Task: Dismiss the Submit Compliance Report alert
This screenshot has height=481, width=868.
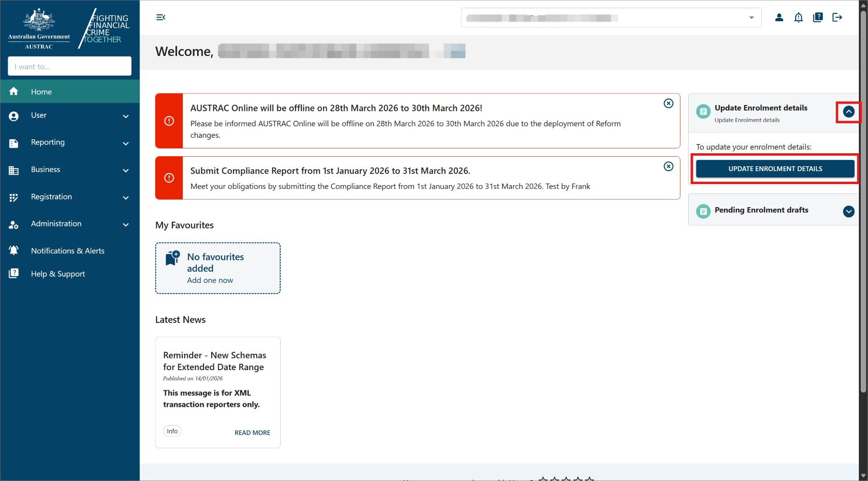Action: [x=668, y=166]
